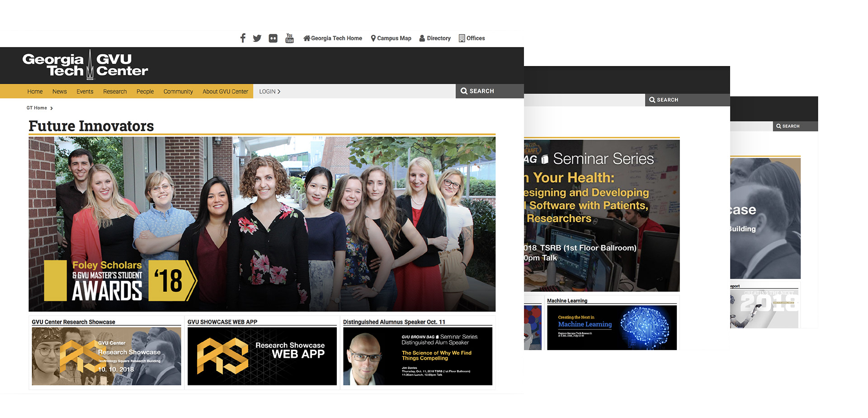The width and height of the screenshot is (868, 418).
Task: Open the 2018 report thumbnail in rightmost window
Action: click(x=764, y=309)
